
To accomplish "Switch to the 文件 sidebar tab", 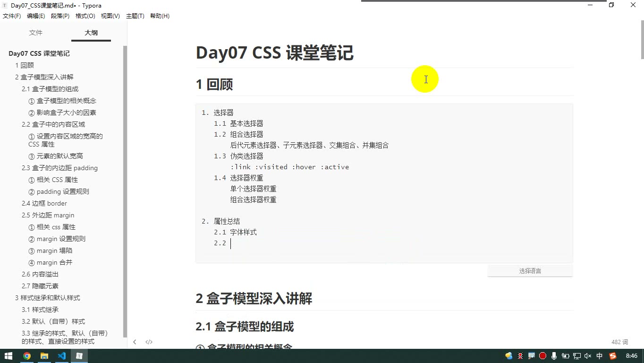I will coord(36,33).
